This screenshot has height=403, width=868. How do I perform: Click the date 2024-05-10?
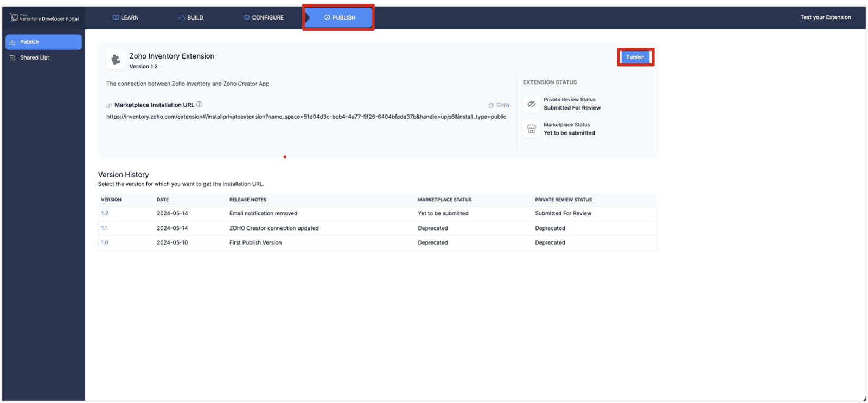click(173, 242)
